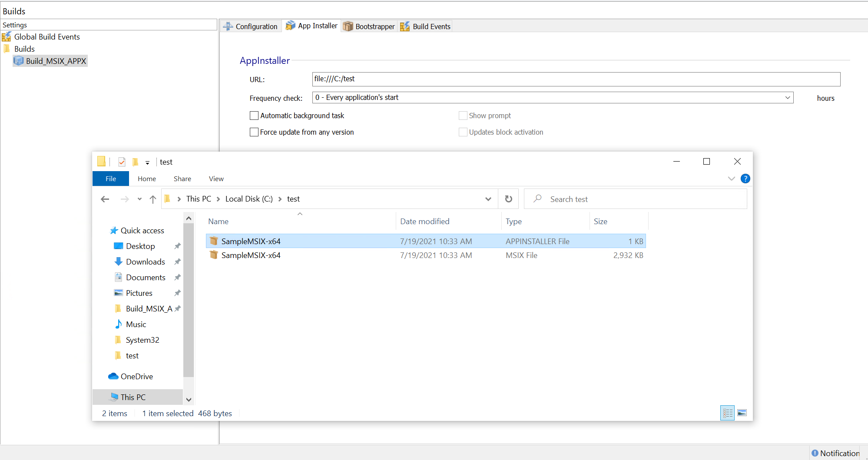Open Music in navigation pane
The image size is (868, 460).
coord(136,324)
